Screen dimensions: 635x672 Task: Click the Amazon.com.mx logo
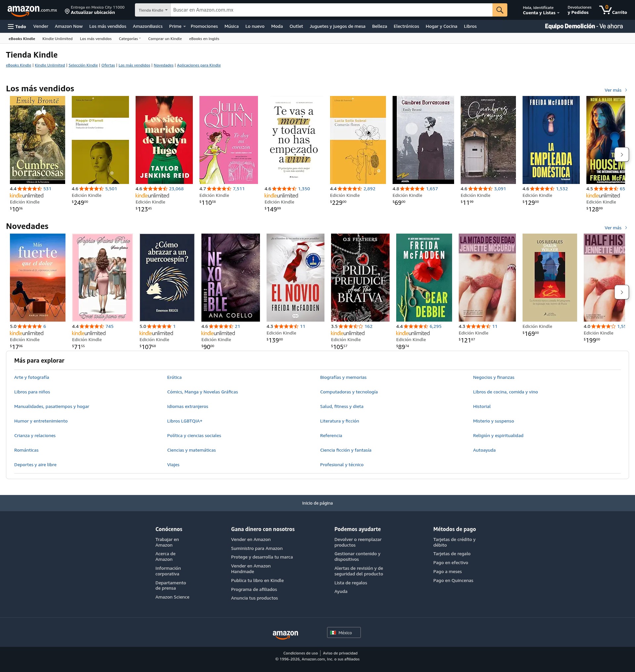point(32,10)
